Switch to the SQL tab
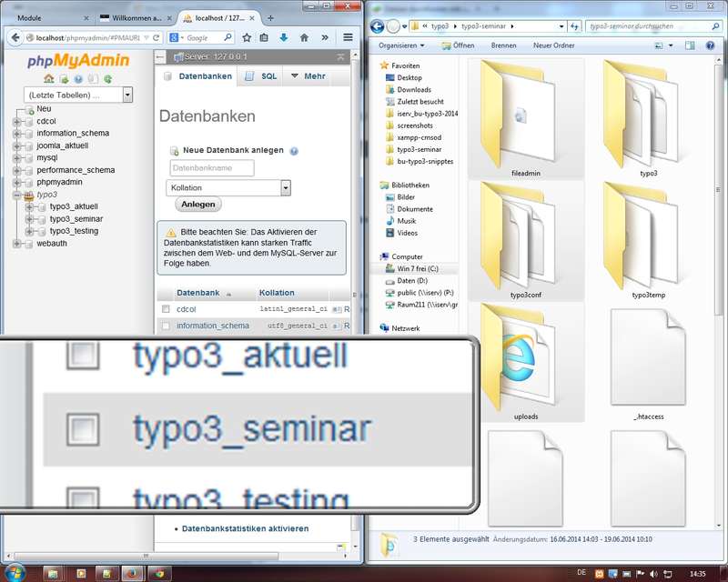This screenshot has height=582, width=728. pos(261,76)
